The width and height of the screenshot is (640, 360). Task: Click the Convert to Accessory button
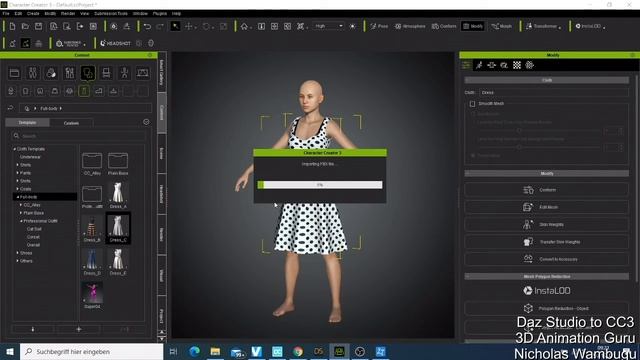tap(547, 259)
